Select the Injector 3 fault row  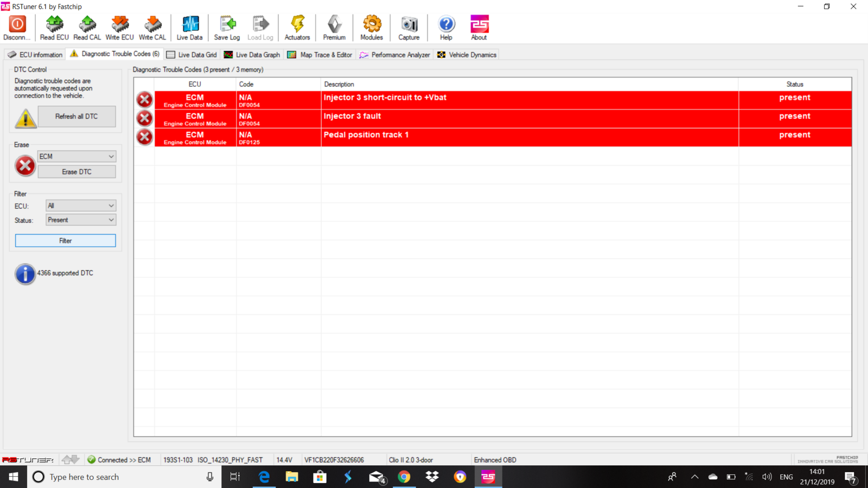[488, 119]
